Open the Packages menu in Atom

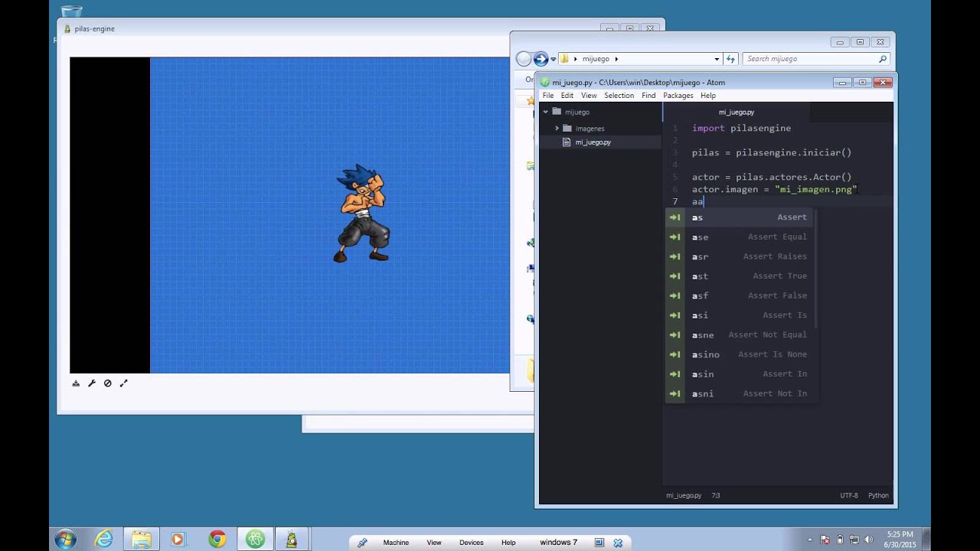point(678,96)
